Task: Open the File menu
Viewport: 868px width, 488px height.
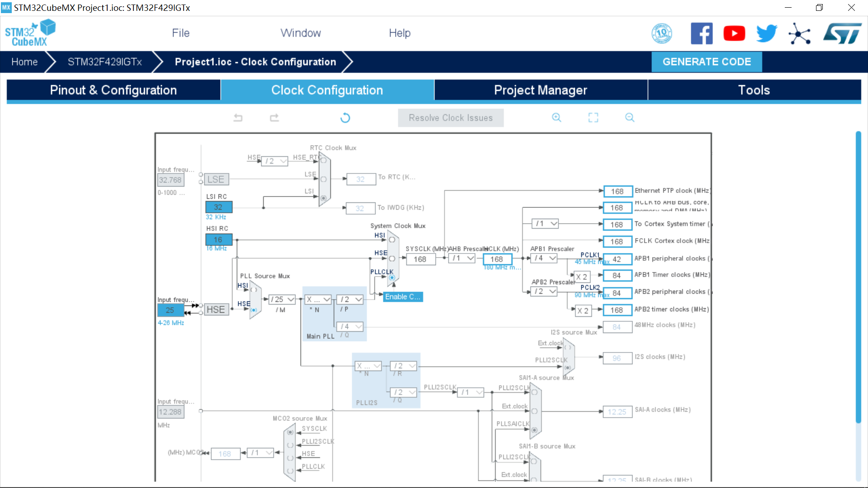Action: pyautogui.click(x=180, y=33)
